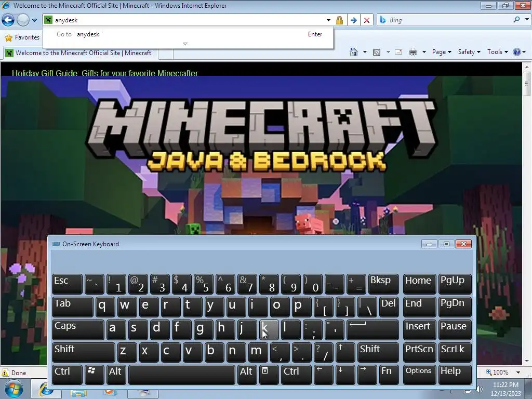Viewport: 532px width, 399px height.
Task: Open the Safety menu
Action: click(469, 52)
